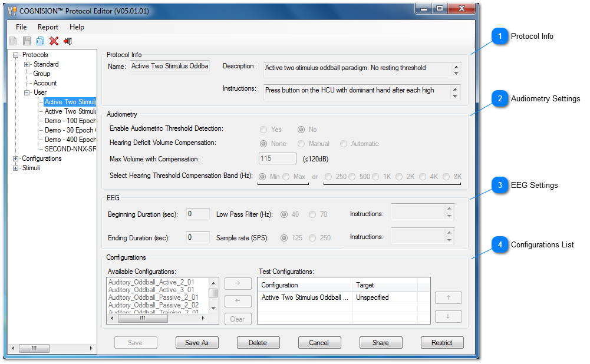
Task: Click the Beginning Duration input field
Action: click(197, 214)
